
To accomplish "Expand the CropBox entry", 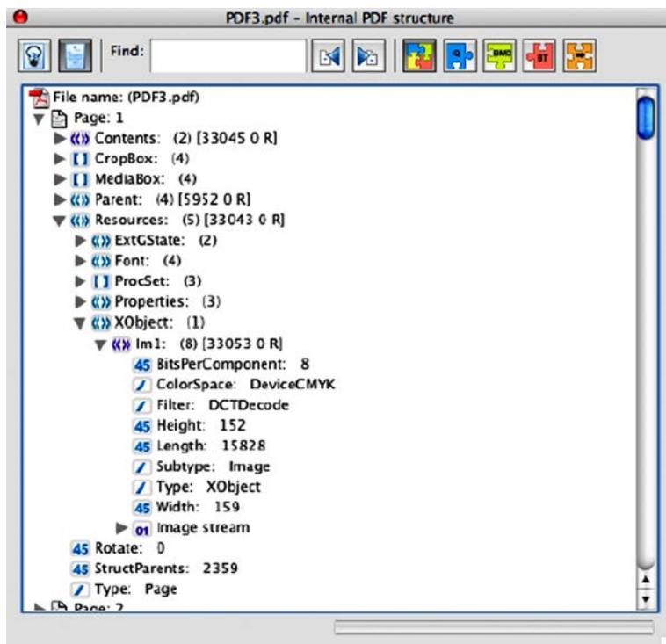I will point(60,158).
